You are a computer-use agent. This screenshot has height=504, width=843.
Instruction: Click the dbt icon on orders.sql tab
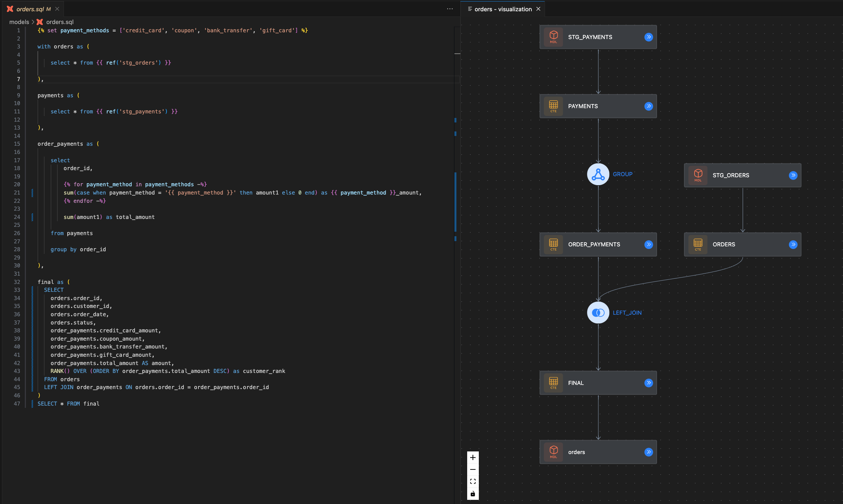point(10,9)
